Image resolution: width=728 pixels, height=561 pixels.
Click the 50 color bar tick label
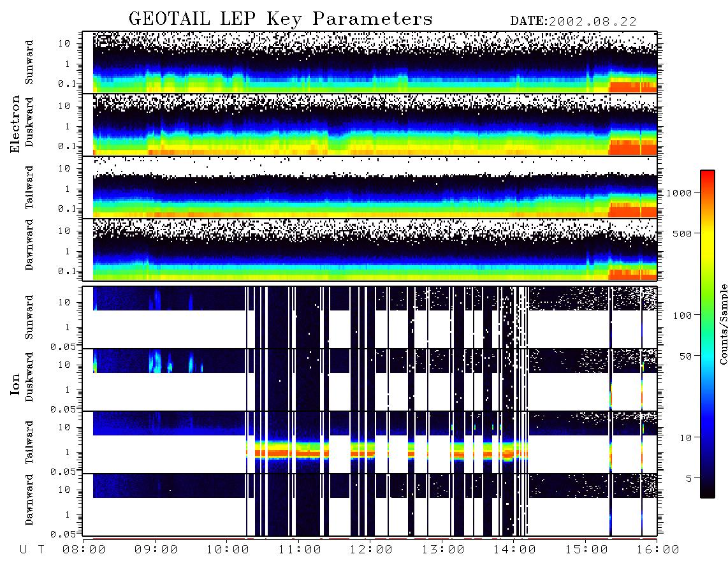pos(685,356)
